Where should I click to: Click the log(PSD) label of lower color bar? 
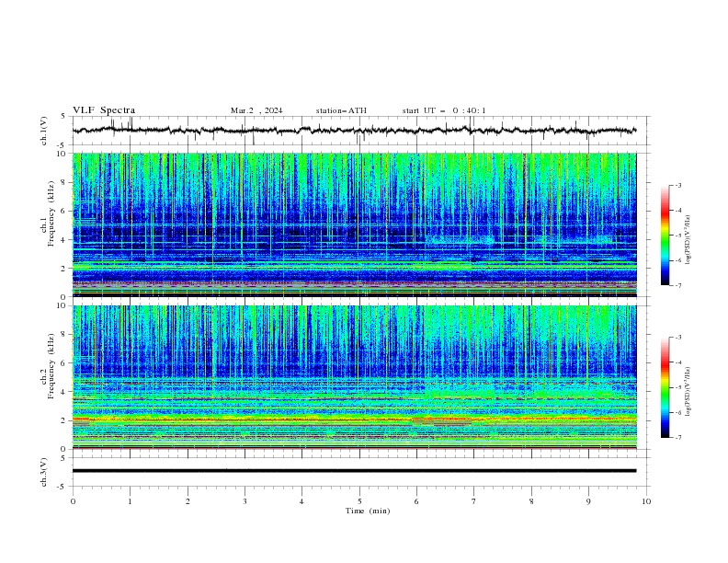pyautogui.click(x=688, y=392)
